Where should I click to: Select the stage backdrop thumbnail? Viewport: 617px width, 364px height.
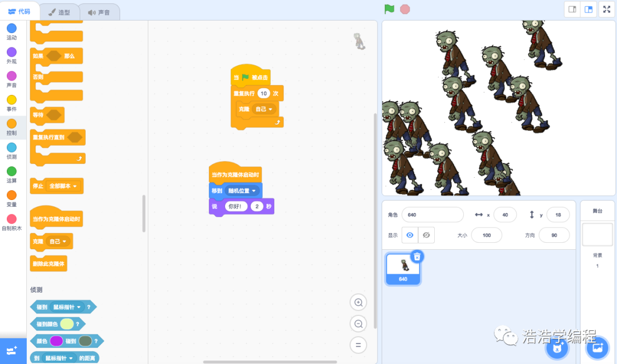coord(598,235)
